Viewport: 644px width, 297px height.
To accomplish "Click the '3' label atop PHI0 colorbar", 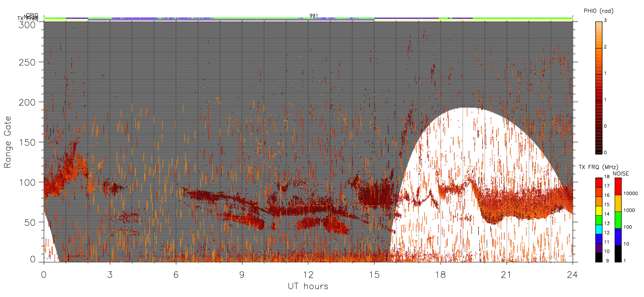I will 606,21.
